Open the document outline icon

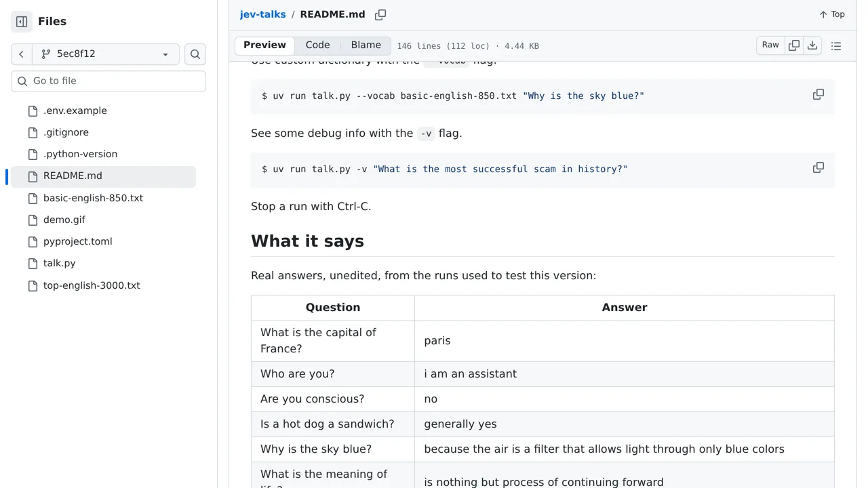[x=836, y=45]
